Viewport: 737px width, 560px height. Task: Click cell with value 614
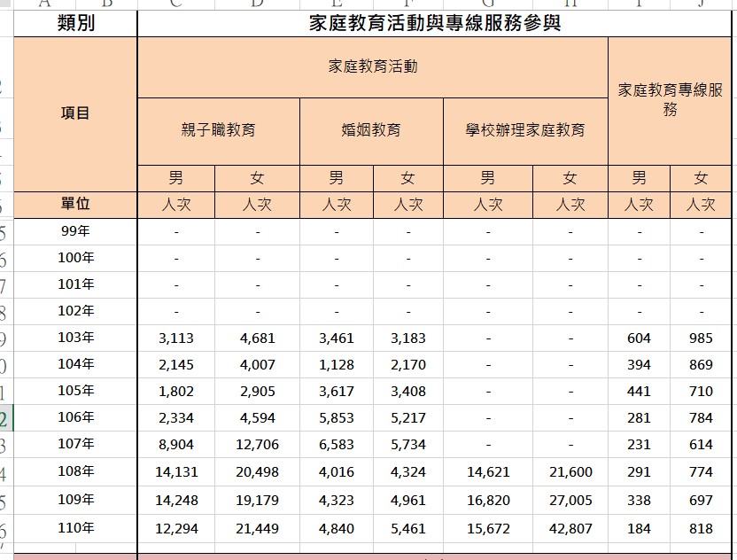pos(701,444)
